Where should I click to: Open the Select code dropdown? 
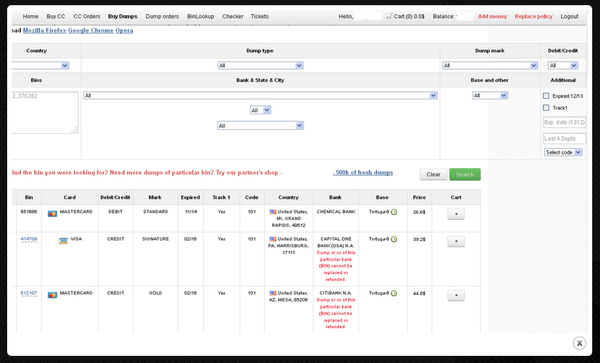pyautogui.click(x=563, y=152)
